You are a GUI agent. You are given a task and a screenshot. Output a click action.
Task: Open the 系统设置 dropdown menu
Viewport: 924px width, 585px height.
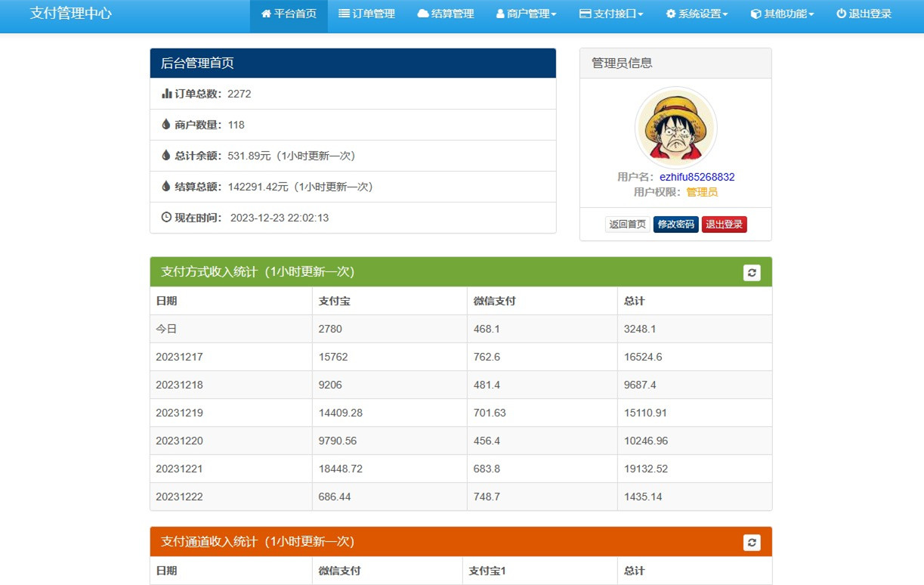[697, 14]
